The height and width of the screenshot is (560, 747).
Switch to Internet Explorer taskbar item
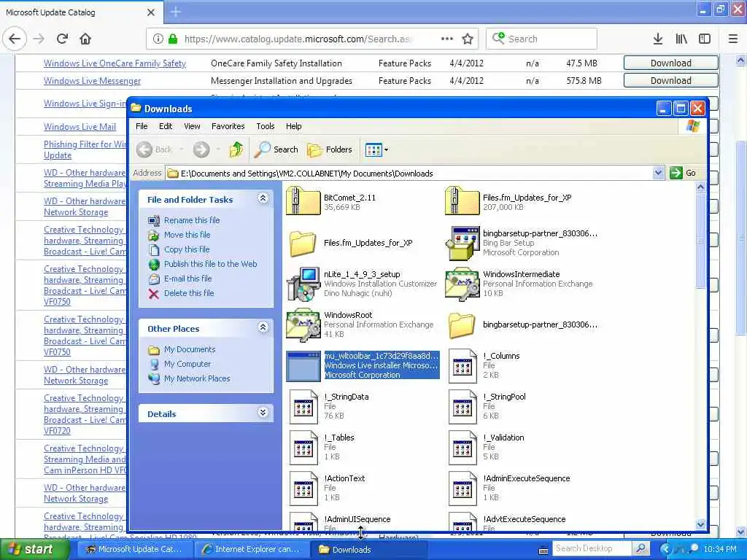point(252,549)
